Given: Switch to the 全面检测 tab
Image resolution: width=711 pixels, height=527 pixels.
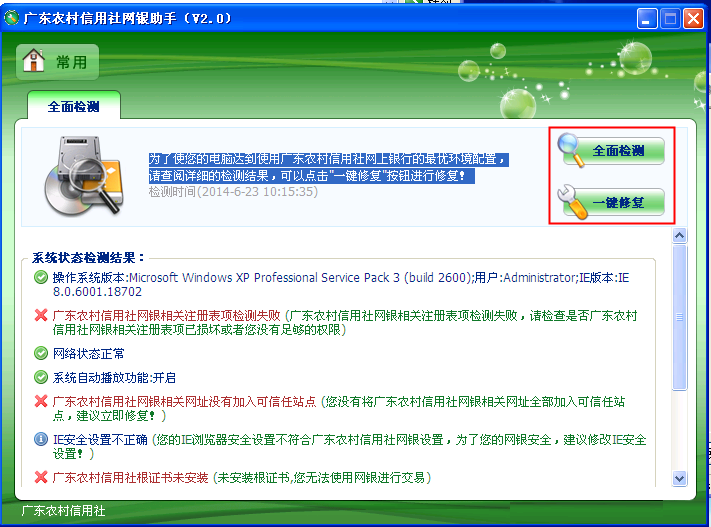Looking at the screenshot, I should pyautogui.click(x=74, y=107).
